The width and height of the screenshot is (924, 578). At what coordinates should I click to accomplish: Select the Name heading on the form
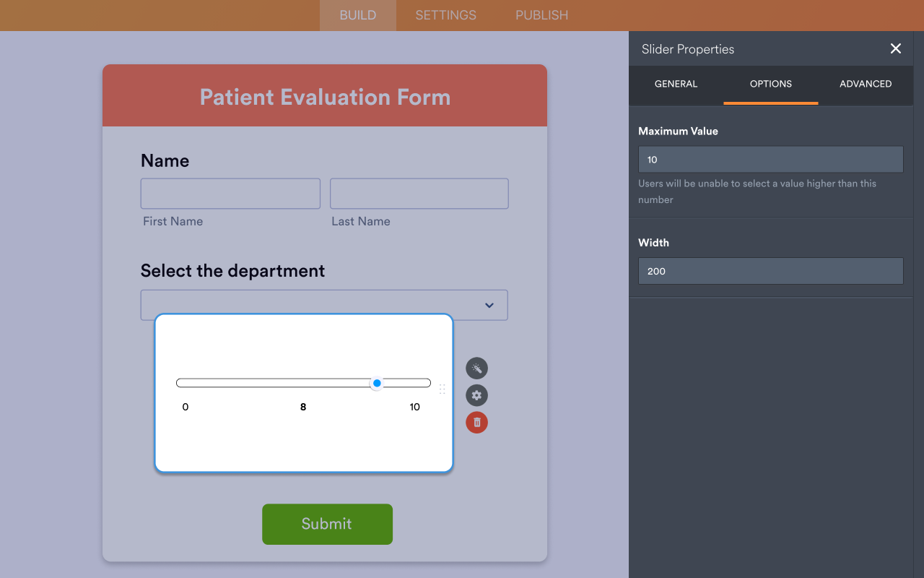click(x=165, y=160)
